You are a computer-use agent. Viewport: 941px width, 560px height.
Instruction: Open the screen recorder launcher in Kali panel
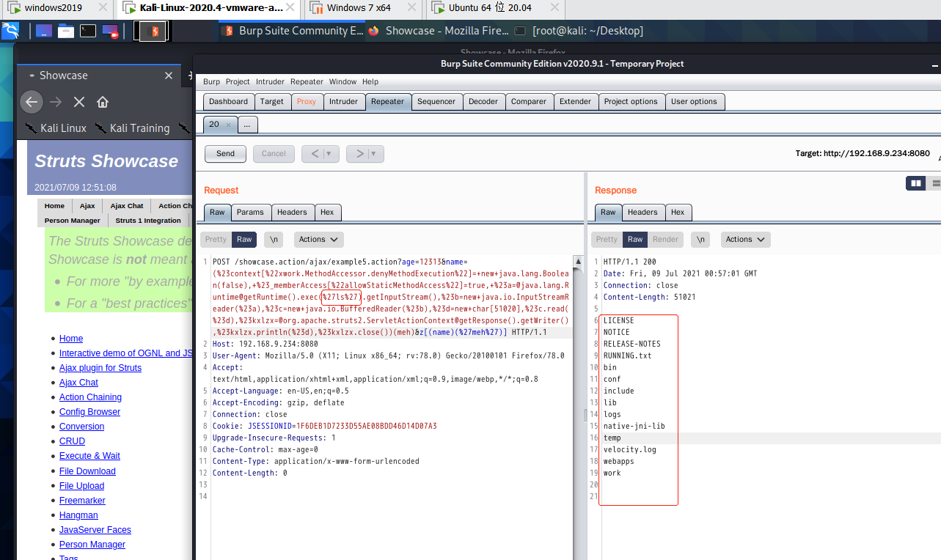(110, 31)
